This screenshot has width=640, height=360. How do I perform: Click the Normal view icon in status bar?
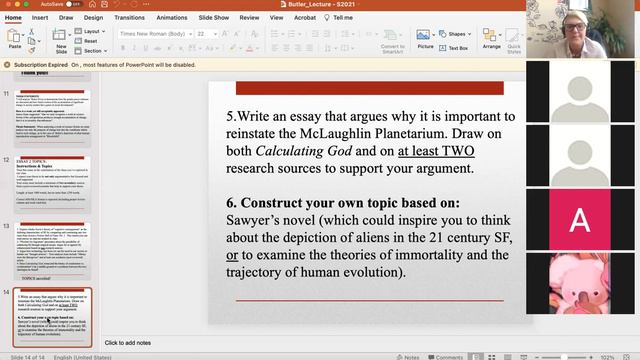(476, 357)
